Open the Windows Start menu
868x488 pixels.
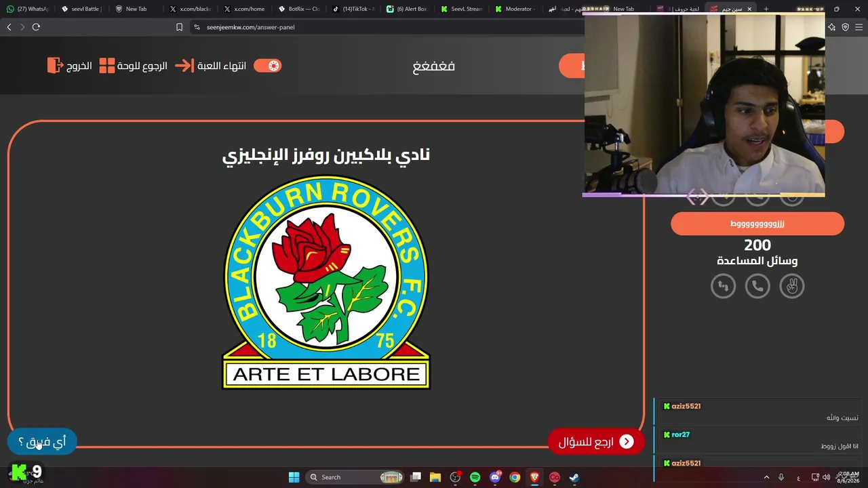click(294, 477)
